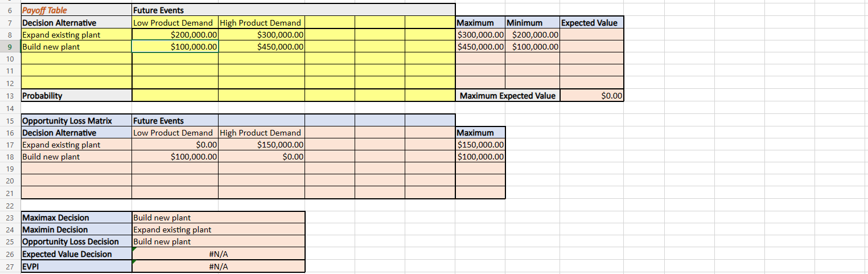868x274 pixels.
Task: Select the 'Minimum' column header in row 7
Action: coord(532,23)
